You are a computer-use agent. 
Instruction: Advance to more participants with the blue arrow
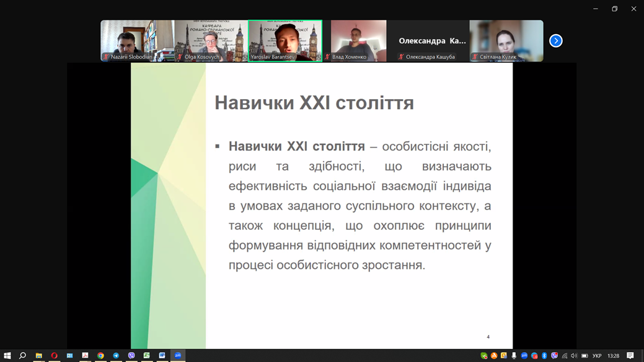click(555, 40)
